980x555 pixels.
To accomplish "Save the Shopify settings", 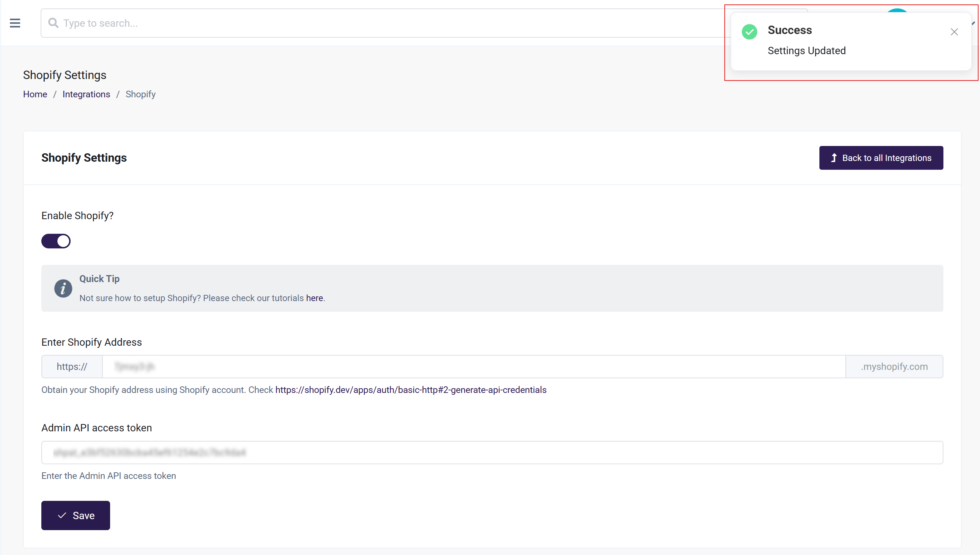I will (x=75, y=515).
